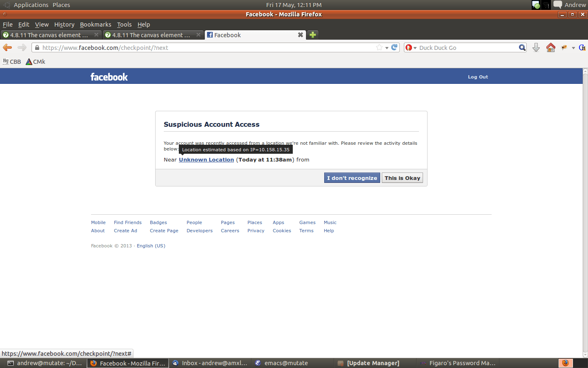This screenshot has height=368, width=588.
Task: Open the Edit menu
Action: [x=24, y=25]
